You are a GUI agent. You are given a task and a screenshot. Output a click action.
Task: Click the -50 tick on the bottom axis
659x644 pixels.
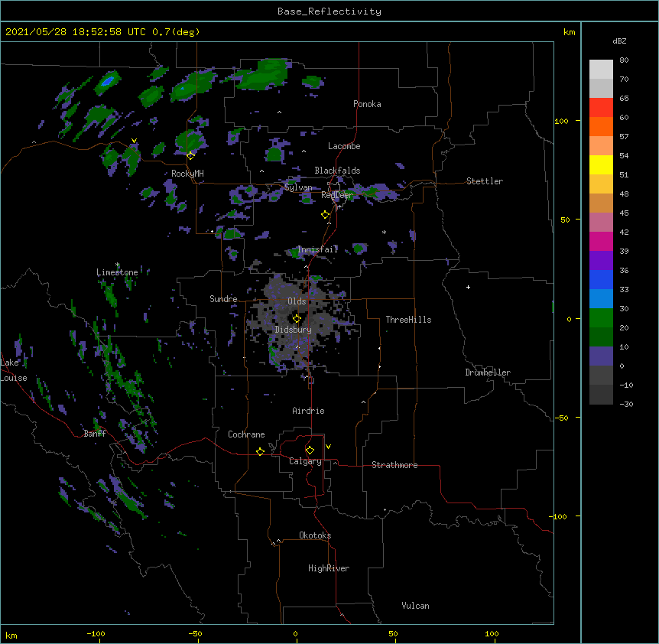(x=195, y=633)
